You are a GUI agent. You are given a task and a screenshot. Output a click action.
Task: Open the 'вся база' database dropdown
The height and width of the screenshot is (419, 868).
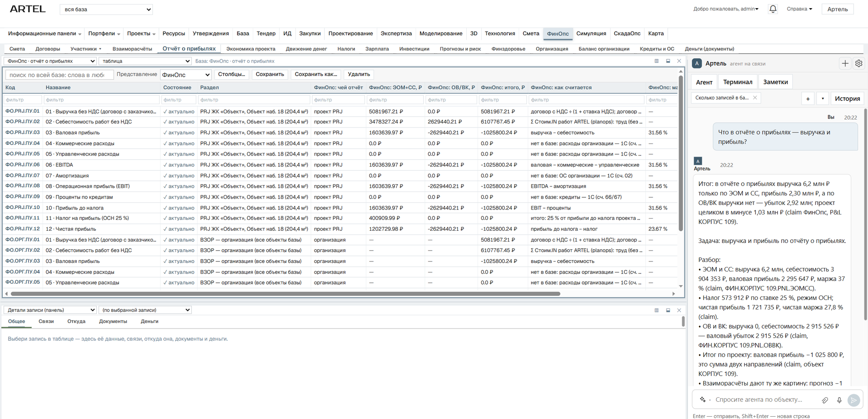click(106, 10)
